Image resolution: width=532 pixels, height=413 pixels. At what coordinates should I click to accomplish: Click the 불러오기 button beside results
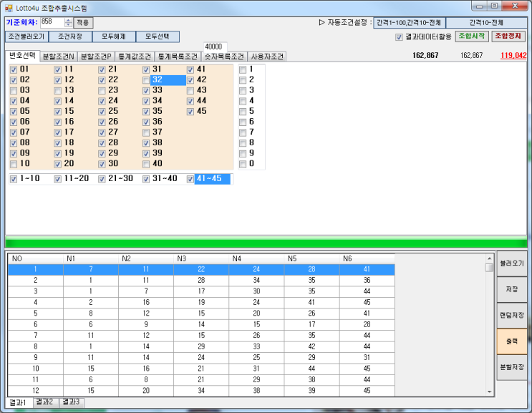512,263
